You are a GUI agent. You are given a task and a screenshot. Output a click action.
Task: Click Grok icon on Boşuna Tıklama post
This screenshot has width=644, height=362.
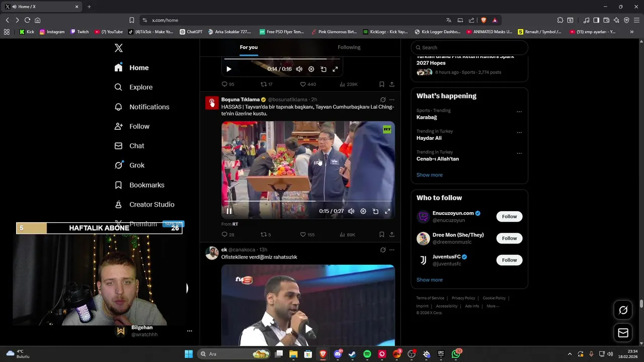pos(383,100)
